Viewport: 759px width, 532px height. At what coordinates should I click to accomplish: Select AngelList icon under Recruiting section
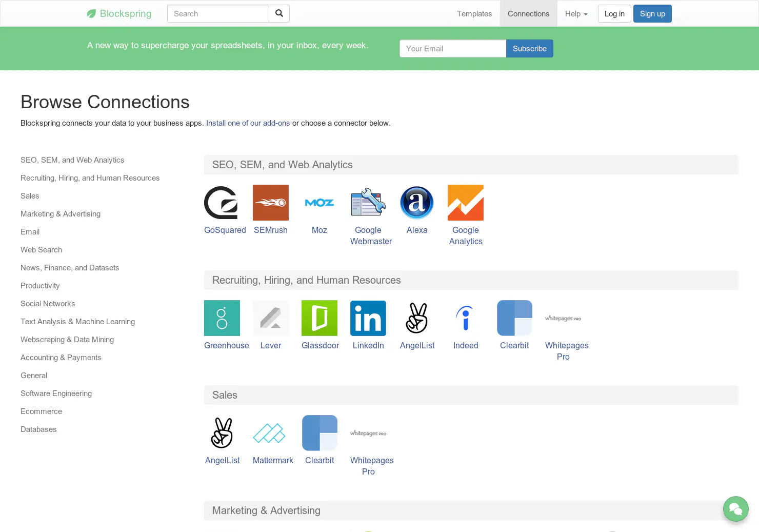(x=417, y=318)
